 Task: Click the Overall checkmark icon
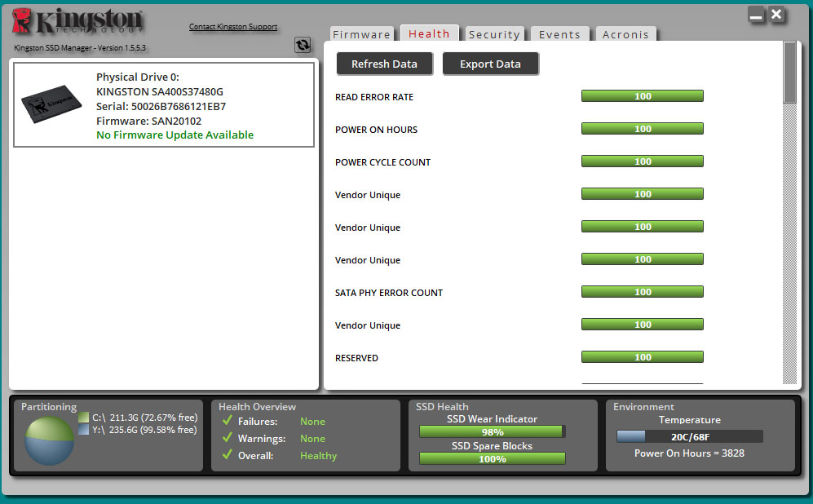(x=227, y=455)
